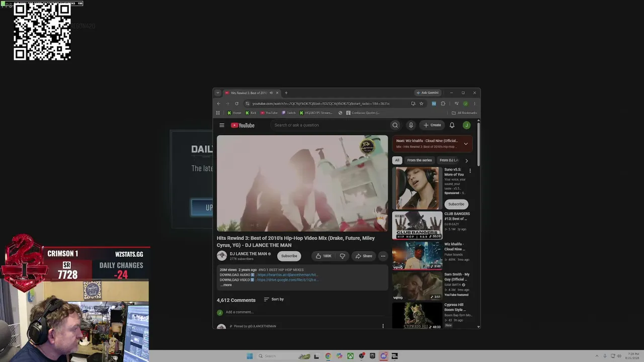The image size is (644, 362).
Task: Open the CLUB BANGERS #13 video thumbnail
Action: pos(417,225)
